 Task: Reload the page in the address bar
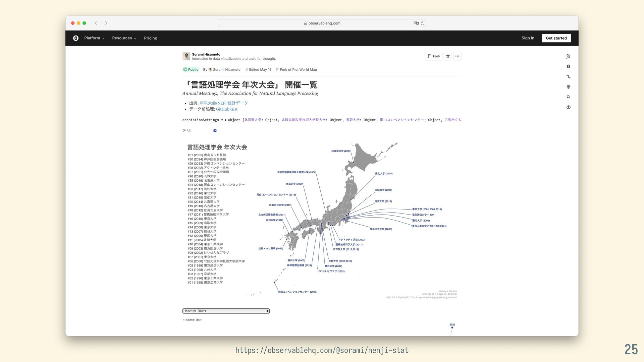pyautogui.click(x=423, y=23)
